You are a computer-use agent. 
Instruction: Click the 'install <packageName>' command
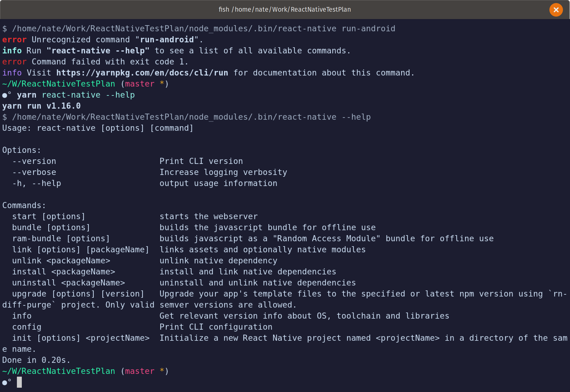coord(64,272)
